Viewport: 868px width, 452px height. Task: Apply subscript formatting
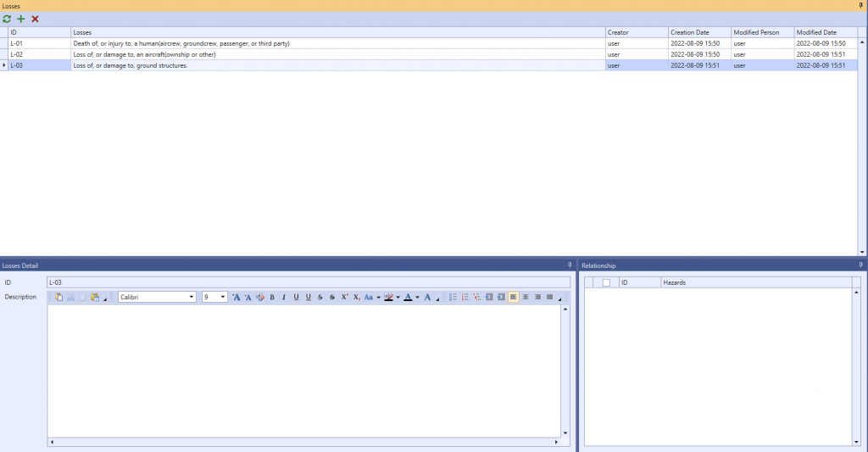pos(357,297)
